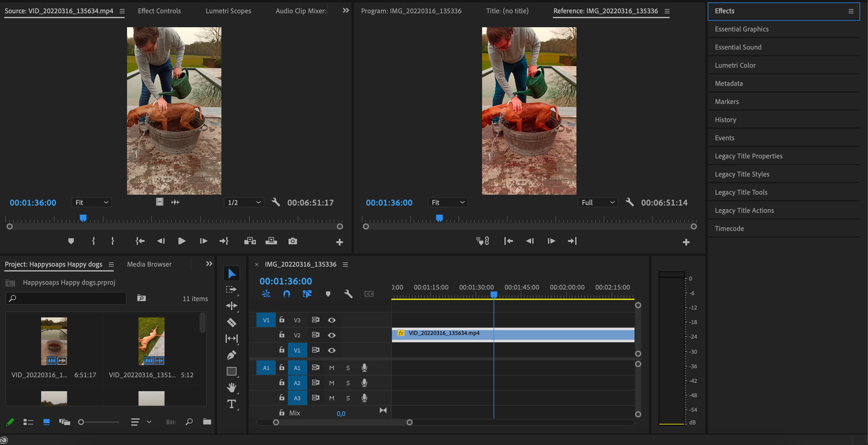
Task: Open timeline display settings wrench
Action: (348, 294)
